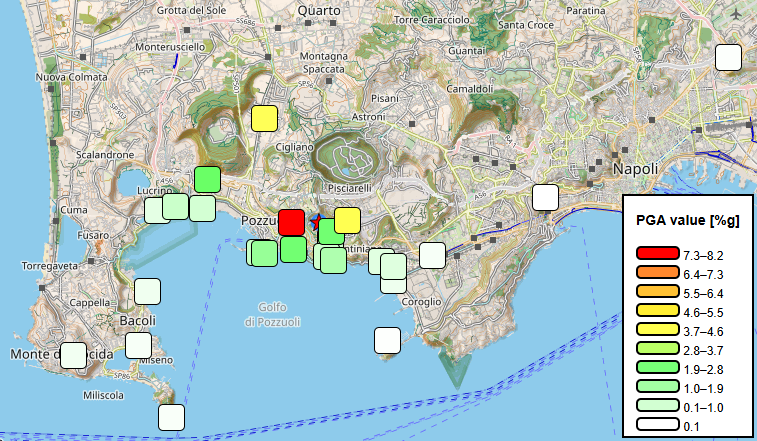The width and height of the screenshot is (757, 441).
Task: Click the "Santa Croce" place label
Action: pyautogui.click(x=526, y=25)
